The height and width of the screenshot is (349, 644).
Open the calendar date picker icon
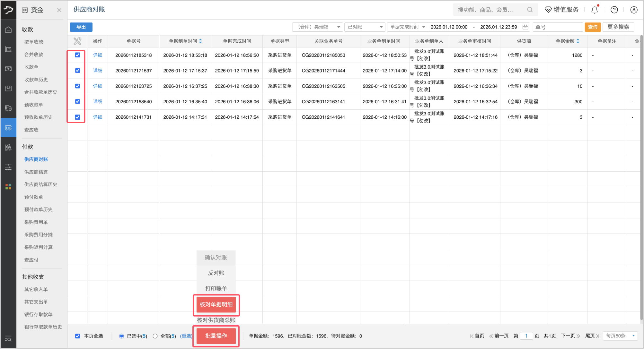[x=525, y=27]
